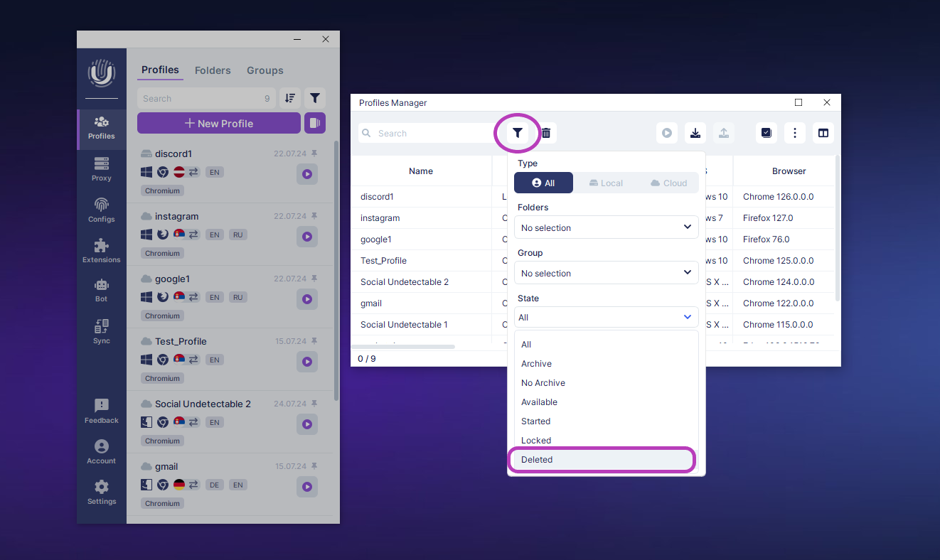Expand the Folders dropdown
940x560 pixels.
[606, 227]
